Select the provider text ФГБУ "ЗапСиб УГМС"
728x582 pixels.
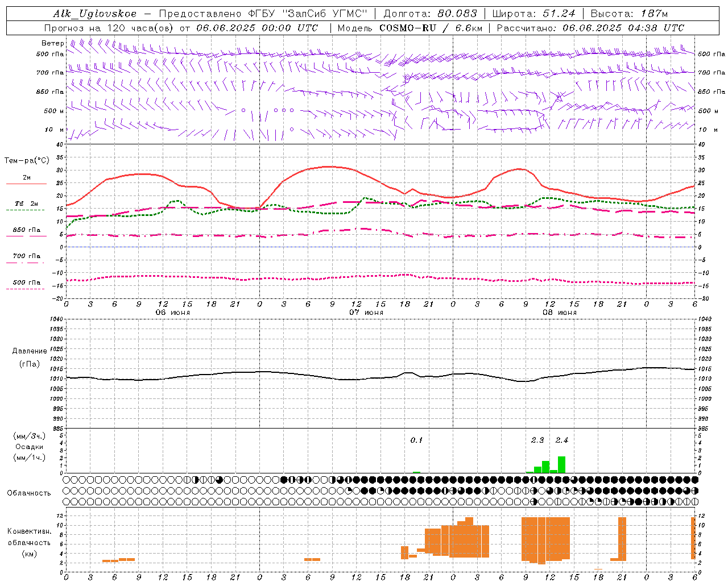(x=308, y=14)
